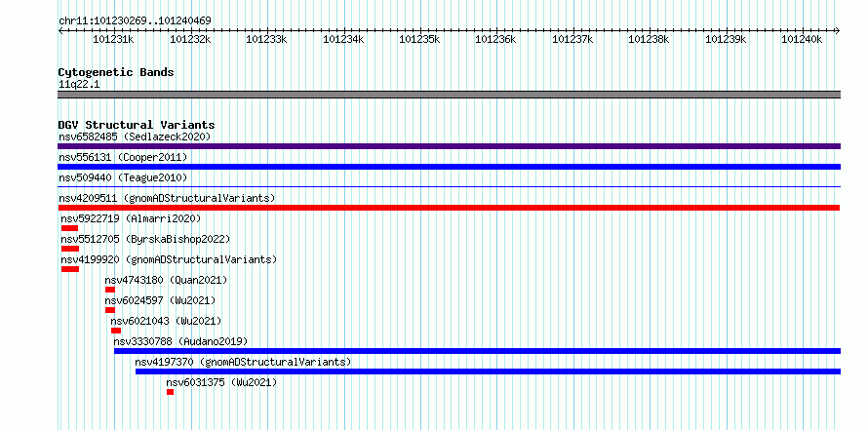Open the nsv556131 (Cooper2011) label
The image size is (868, 430).
[x=123, y=157]
